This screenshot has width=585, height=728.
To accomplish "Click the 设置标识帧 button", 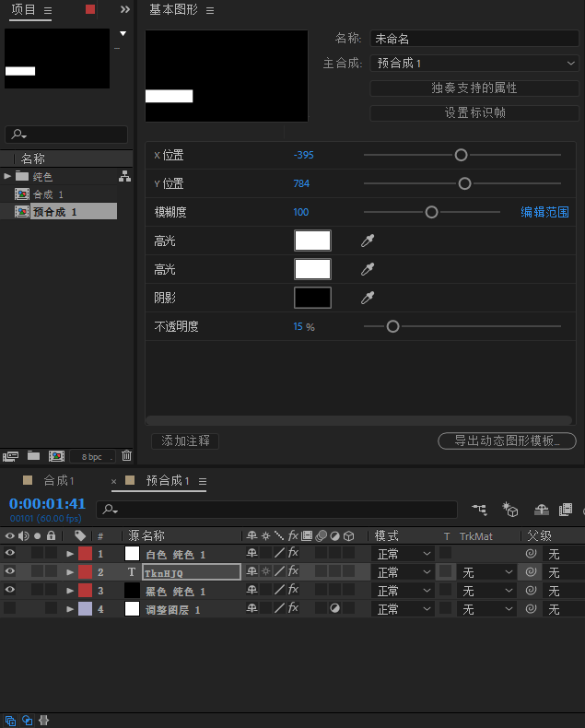I will [474, 112].
